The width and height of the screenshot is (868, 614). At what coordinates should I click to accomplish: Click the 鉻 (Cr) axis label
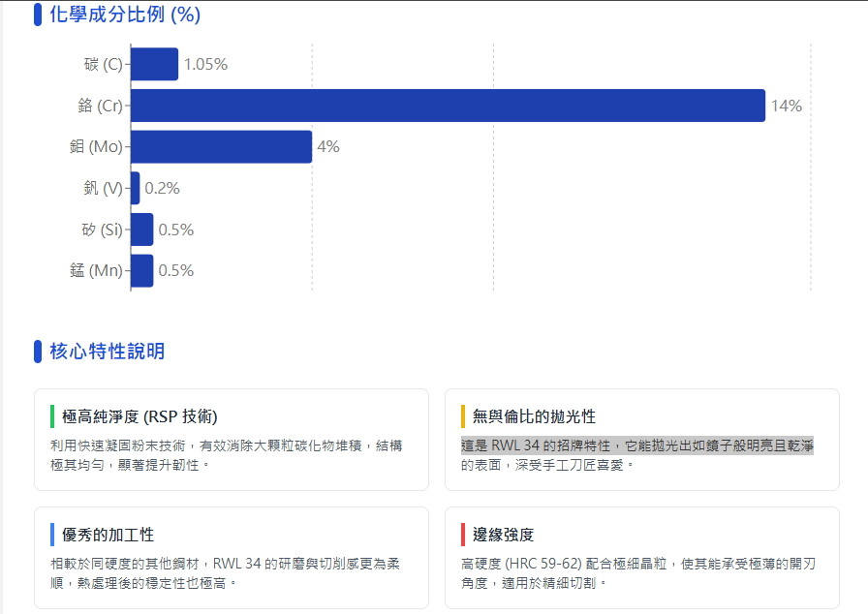[x=100, y=107]
